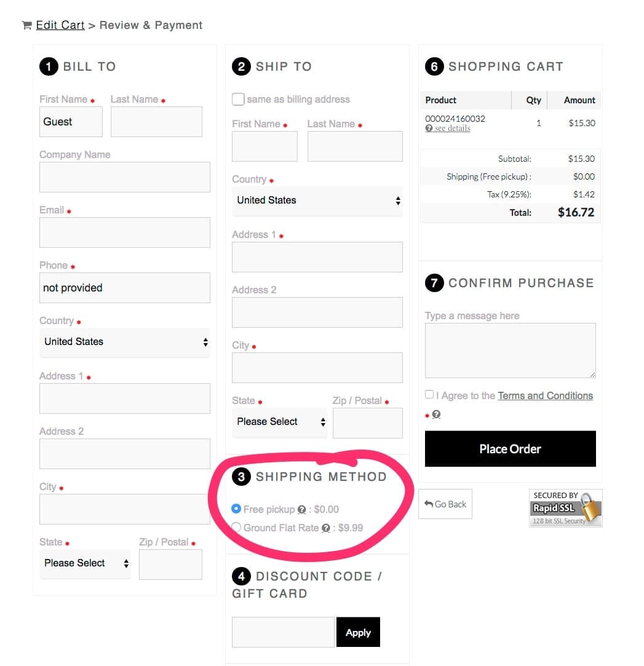
Task: Go to the Edit Cart breadcrumb link
Action: 60,25
